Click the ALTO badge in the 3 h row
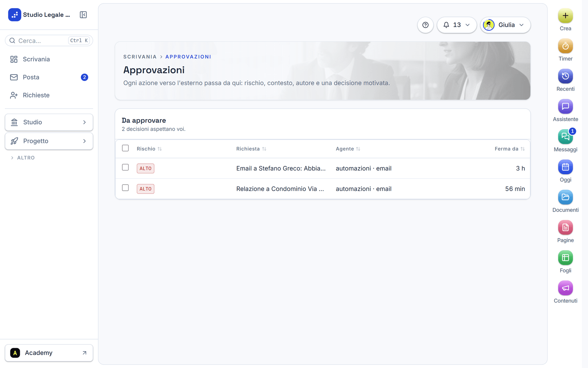The width and height of the screenshot is (588, 368). click(145, 168)
